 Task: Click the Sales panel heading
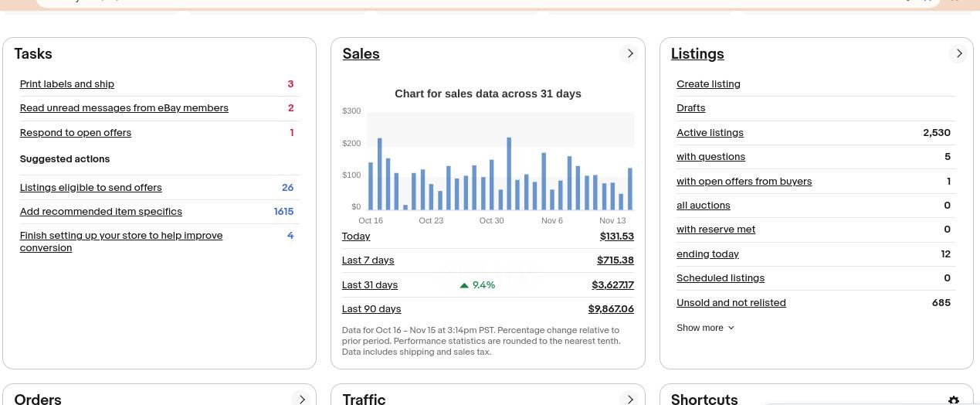[x=361, y=54]
